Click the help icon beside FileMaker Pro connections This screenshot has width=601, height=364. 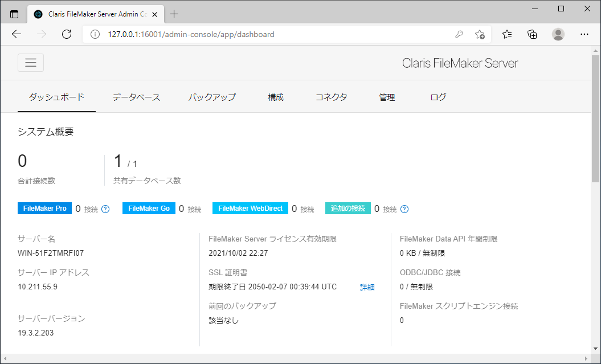105,208
